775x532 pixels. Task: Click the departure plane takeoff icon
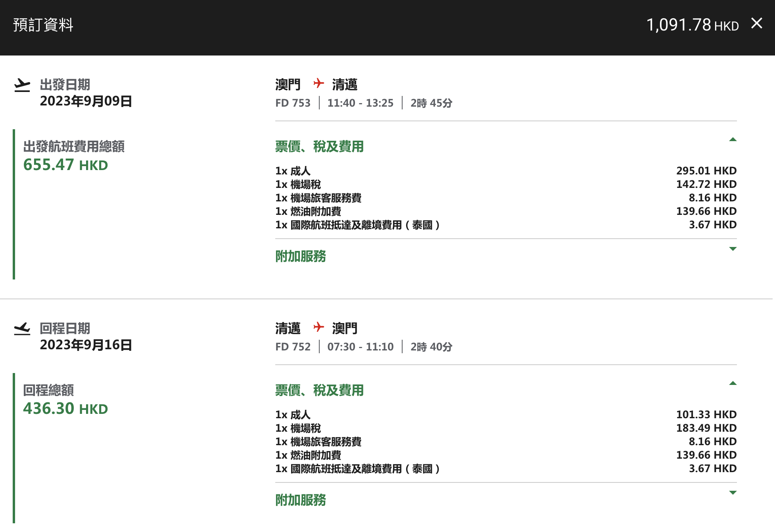point(22,85)
